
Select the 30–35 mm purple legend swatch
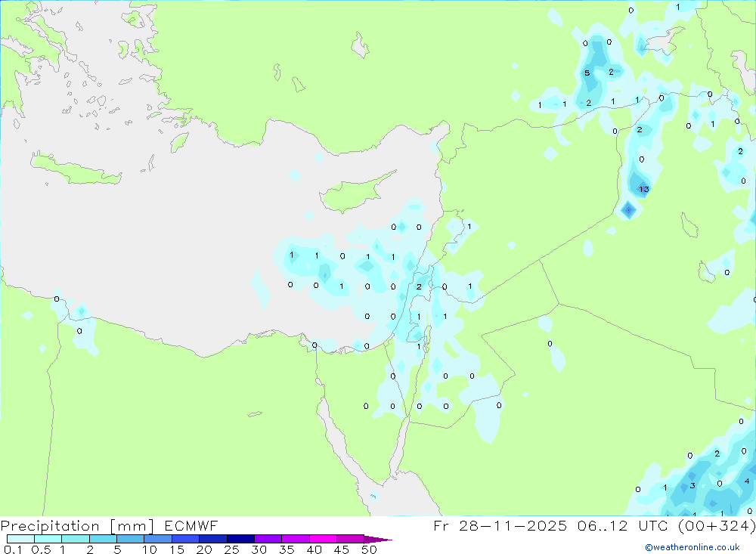coord(268,539)
